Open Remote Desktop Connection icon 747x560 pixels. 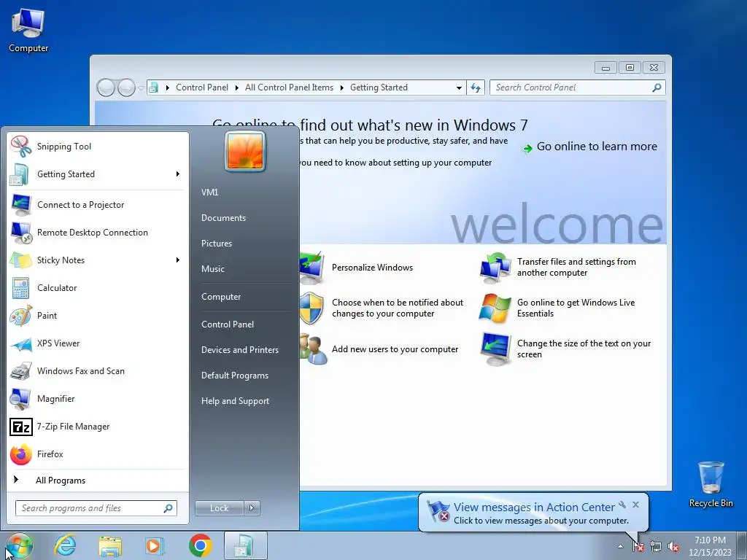click(x=21, y=233)
